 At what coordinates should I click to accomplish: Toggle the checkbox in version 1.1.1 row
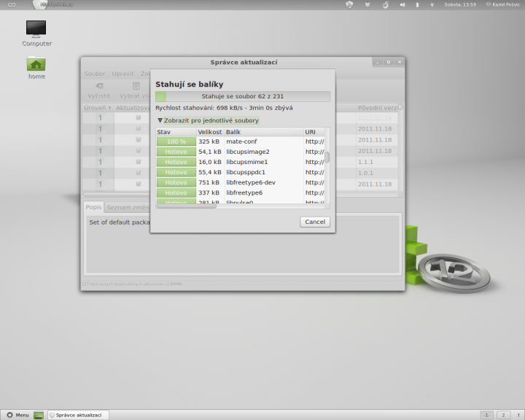(x=139, y=162)
